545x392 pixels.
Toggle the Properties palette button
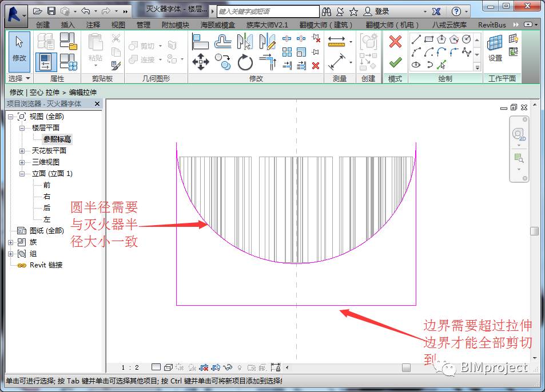[x=46, y=62]
